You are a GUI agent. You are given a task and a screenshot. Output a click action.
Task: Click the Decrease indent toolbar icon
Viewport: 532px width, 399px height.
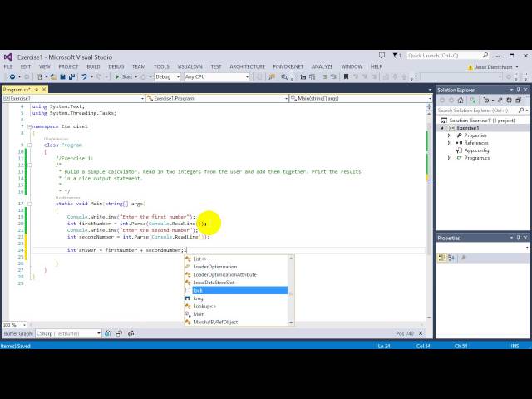tap(303, 77)
